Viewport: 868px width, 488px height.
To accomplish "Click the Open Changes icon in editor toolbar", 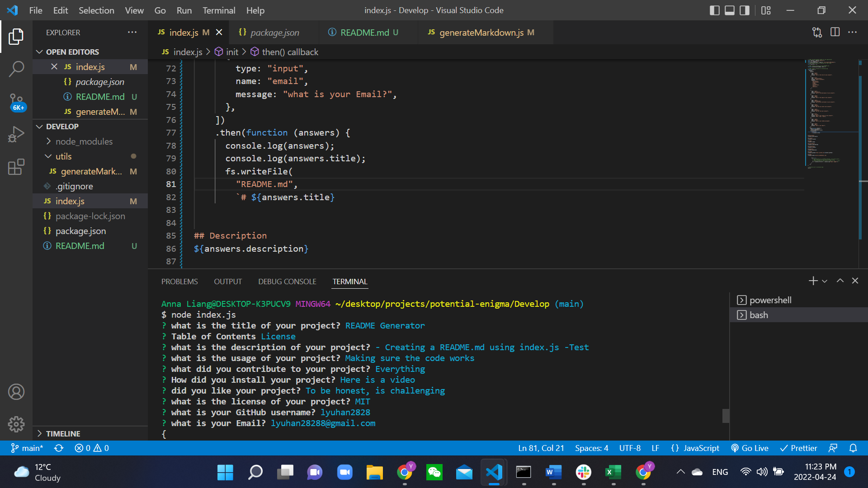I will (817, 32).
